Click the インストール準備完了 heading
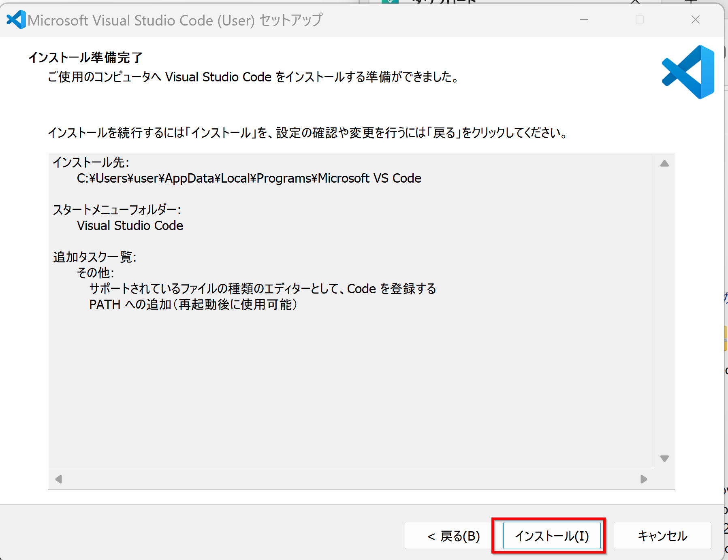The width and height of the screenshot is (728, 560). (x=85, y=57)
